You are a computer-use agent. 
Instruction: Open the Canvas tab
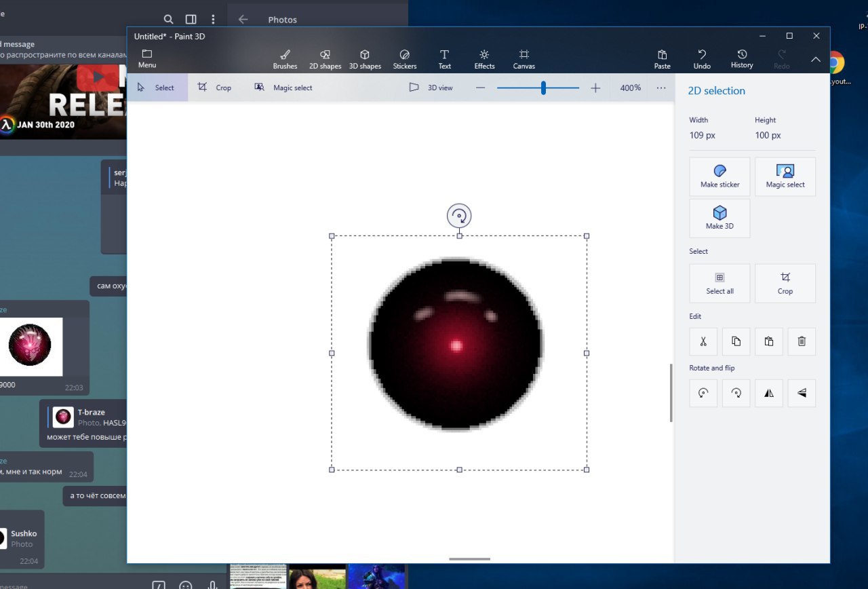click(524, 59)
